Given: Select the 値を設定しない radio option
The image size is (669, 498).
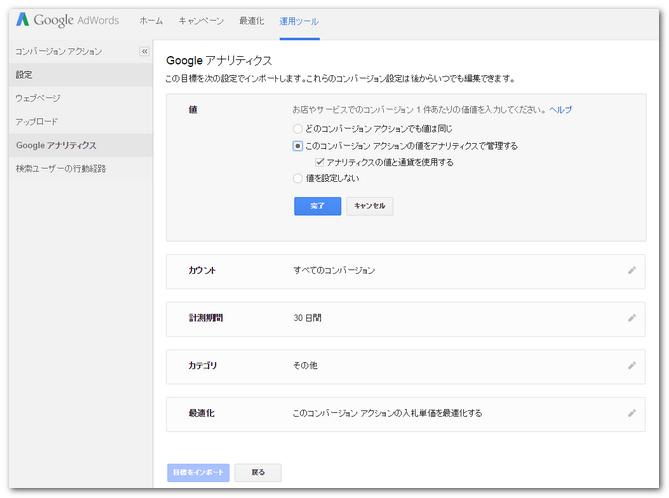Looking at the screenshot, I should pyautogui.click(x=297, y=178).
